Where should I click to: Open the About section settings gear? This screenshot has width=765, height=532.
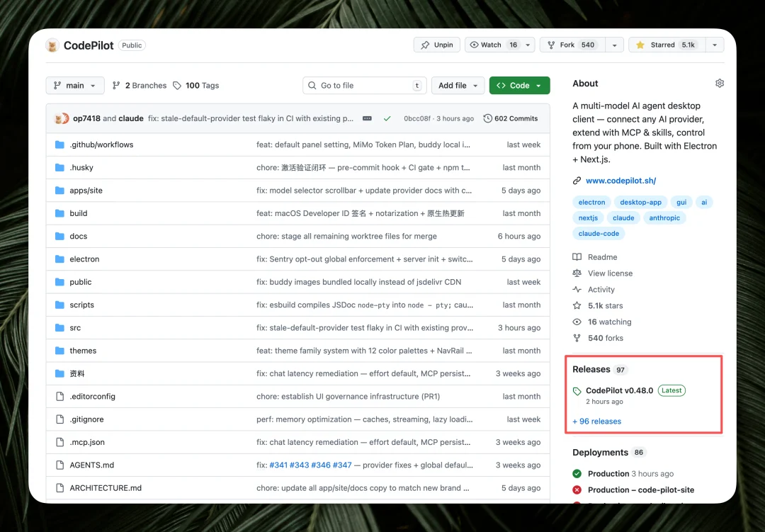click(720, 83)
